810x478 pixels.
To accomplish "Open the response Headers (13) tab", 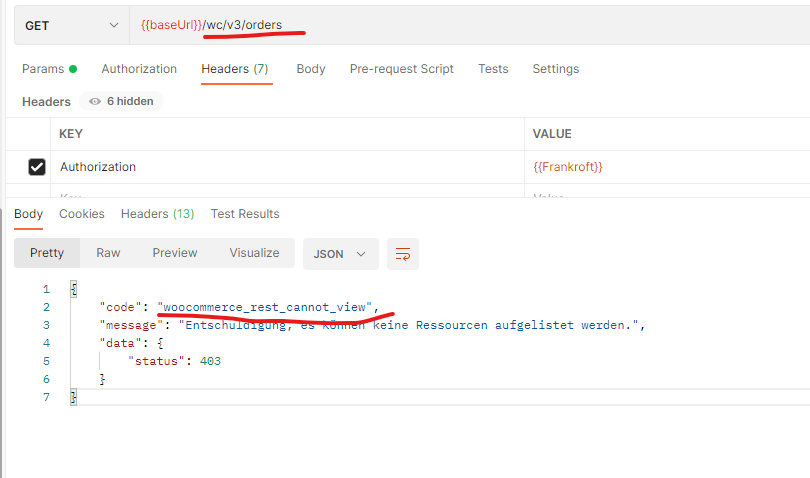I will point(158,214).
